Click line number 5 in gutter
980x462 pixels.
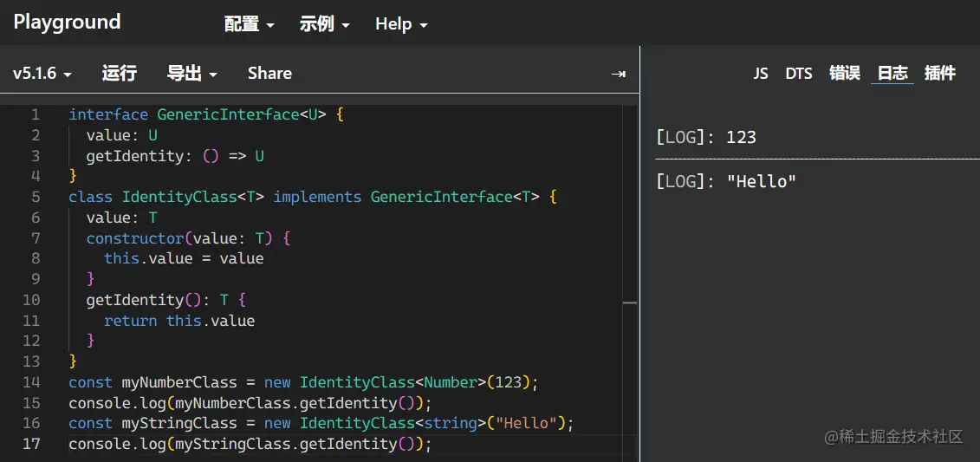tap(35, 197)
